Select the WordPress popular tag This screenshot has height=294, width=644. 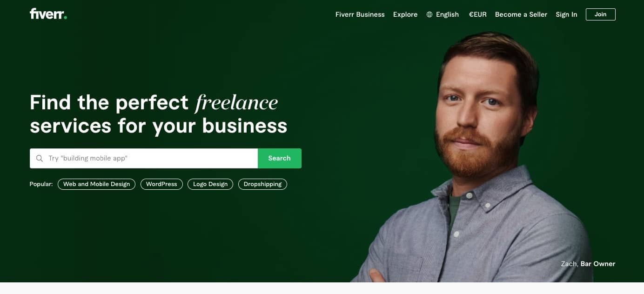point(161,184)
